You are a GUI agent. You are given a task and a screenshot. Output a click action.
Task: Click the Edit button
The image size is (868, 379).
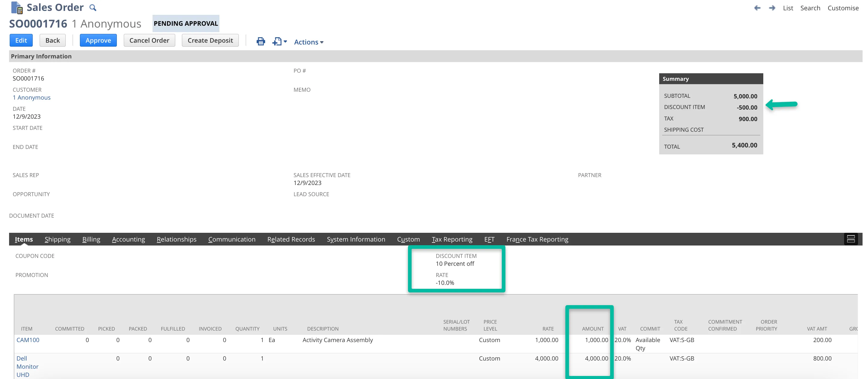21,41
